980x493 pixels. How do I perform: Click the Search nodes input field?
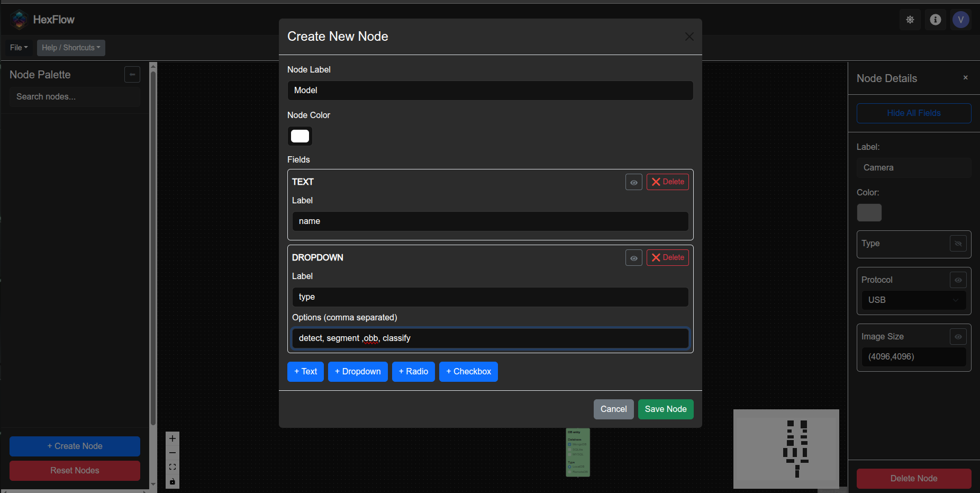pos(75,96)
